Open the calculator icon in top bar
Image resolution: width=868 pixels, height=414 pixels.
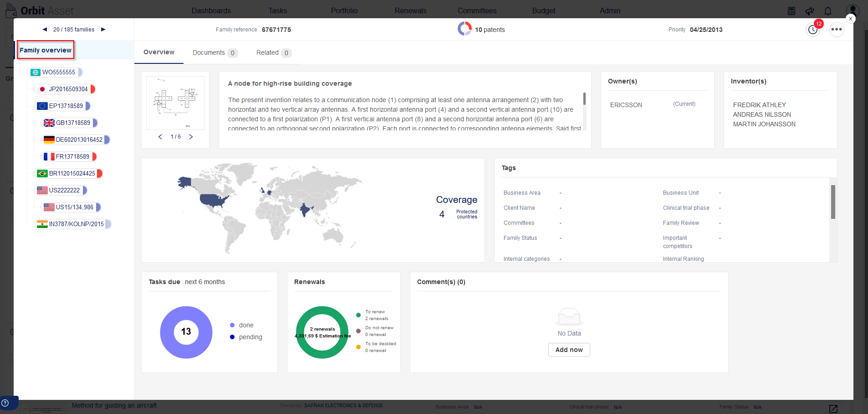pyautogui.click(x=791, y=11)
